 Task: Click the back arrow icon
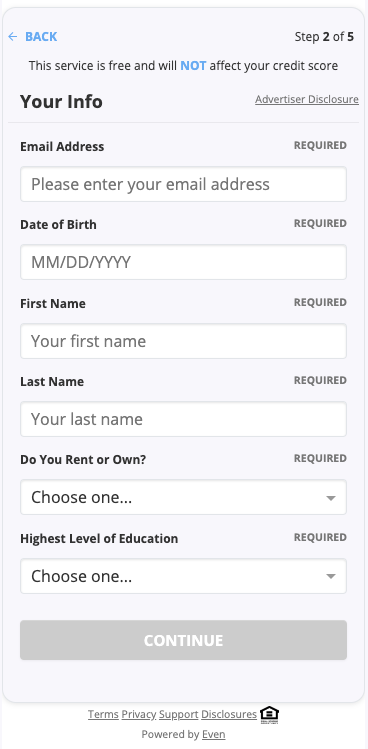(x=13, y=37)
